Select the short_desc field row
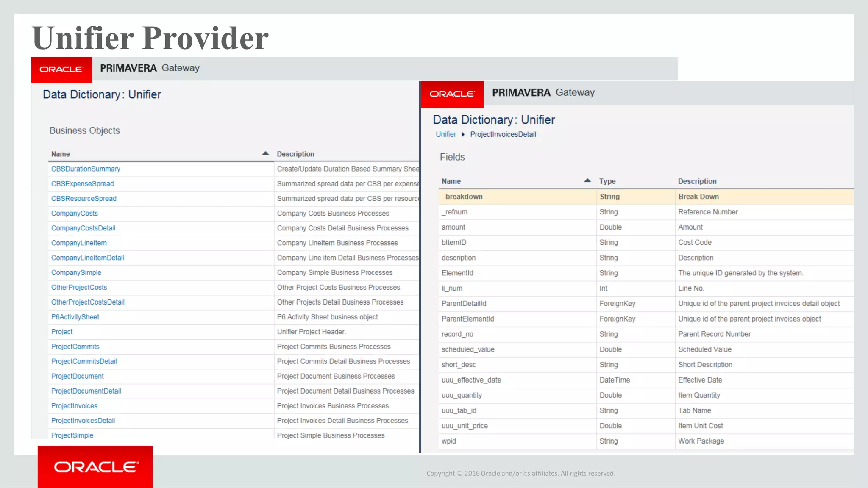This screenshot has height=488, width=868. pos(646,365)
